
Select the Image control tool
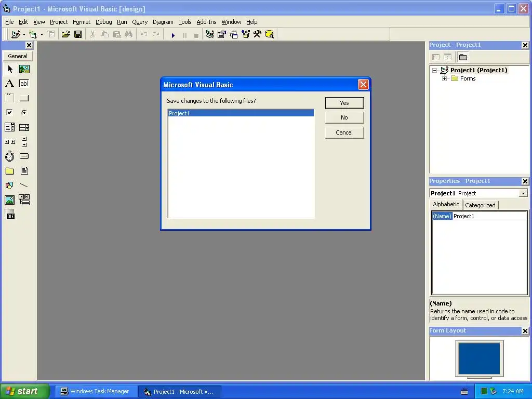point(10,200)
